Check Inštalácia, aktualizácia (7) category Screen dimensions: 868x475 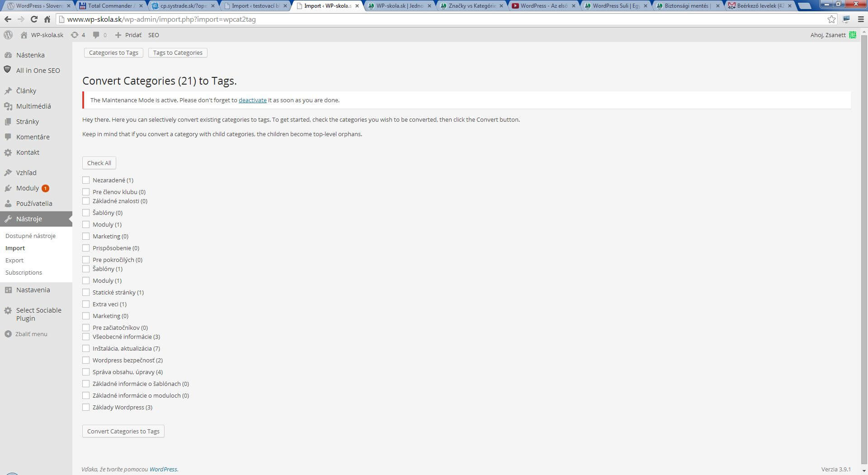[x=86, y=348]
